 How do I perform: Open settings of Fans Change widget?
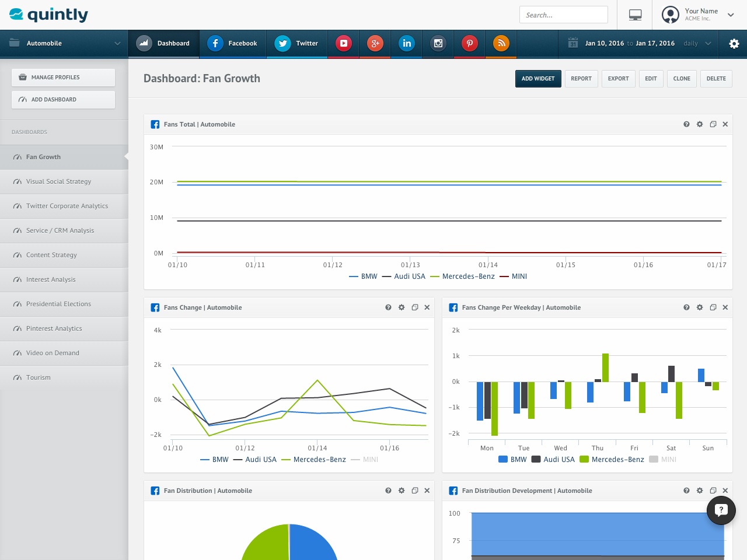pyautogui.click(x=402, y=307)
